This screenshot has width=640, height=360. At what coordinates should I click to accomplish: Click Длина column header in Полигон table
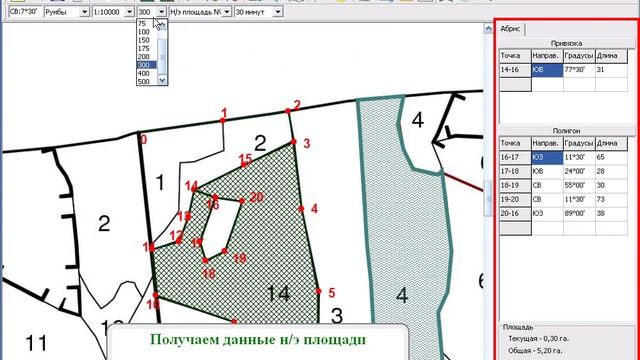tap(611, 143)
